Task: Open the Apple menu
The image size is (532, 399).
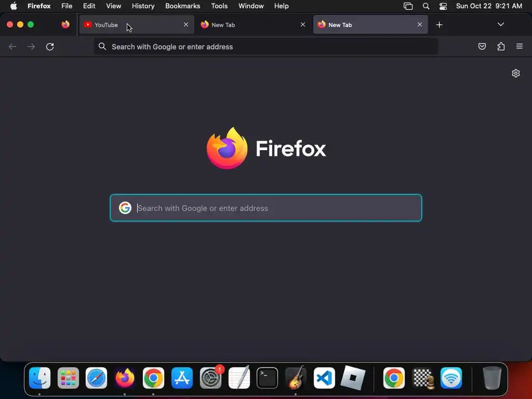Action: tap(14, 6)
